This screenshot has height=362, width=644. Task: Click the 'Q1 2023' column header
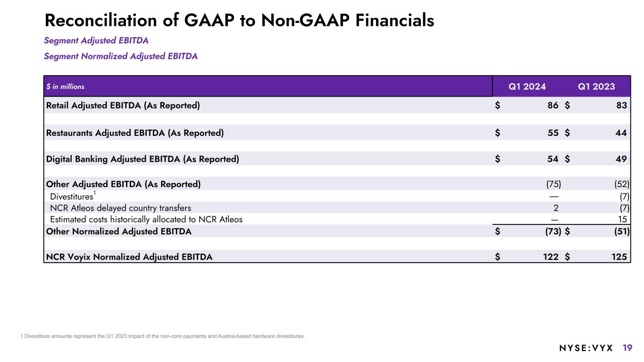click(x=596, y=87)
